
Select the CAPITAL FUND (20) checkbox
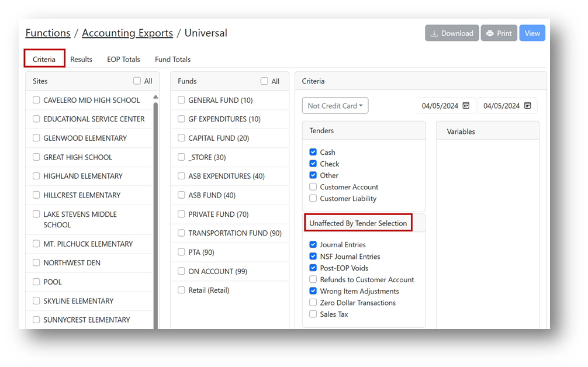click(182, 137)
